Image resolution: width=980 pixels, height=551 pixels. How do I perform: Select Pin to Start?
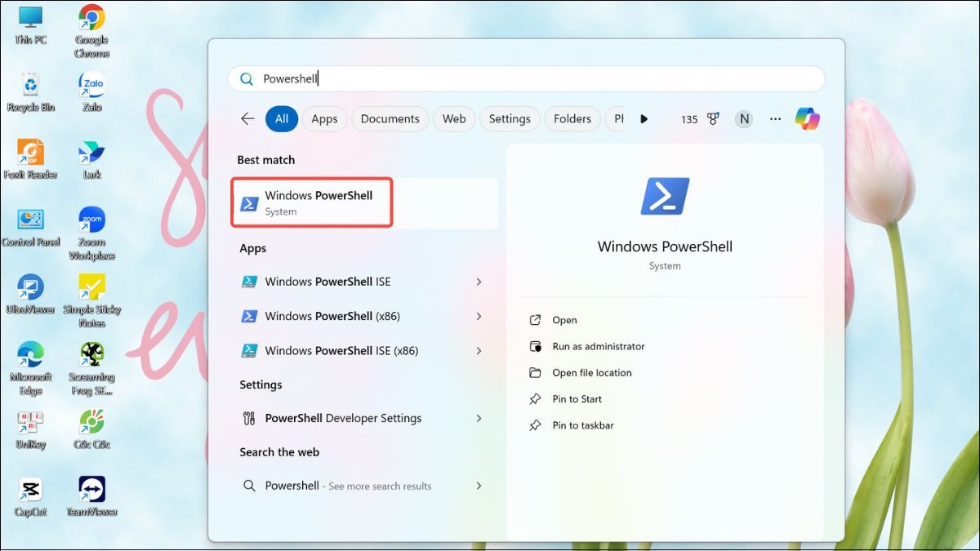click(x=565, y=399)
